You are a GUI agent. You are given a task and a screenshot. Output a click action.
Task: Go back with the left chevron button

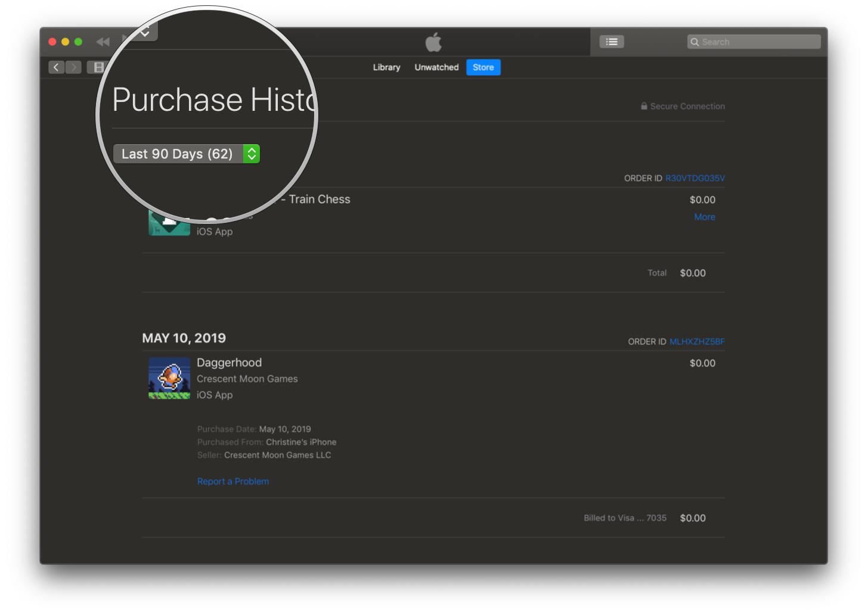(x=56, y=67)
